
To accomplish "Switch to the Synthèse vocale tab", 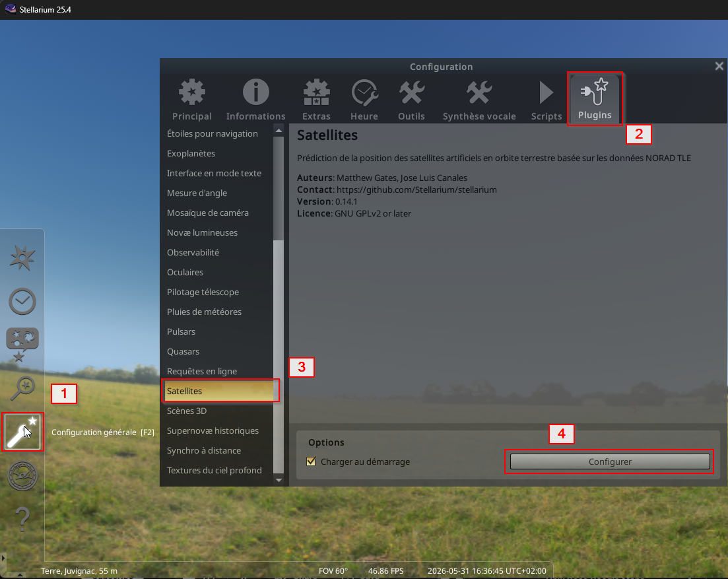I will point(479,100).
